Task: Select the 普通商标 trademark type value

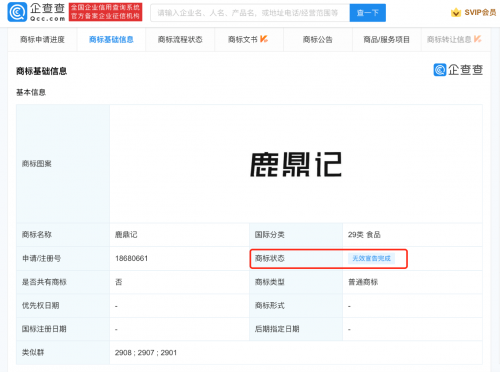Action: (363, 282)
